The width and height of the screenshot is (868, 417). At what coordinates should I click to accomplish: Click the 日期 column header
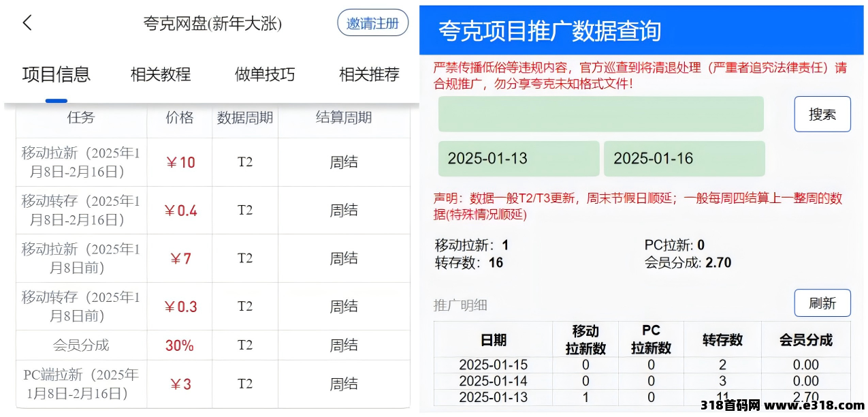[494, 340]
